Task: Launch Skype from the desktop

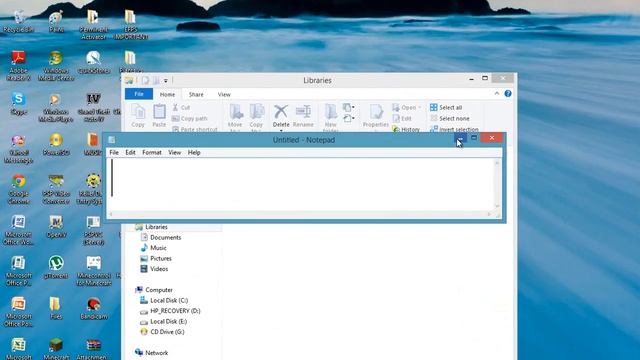Action: [18, 103]
